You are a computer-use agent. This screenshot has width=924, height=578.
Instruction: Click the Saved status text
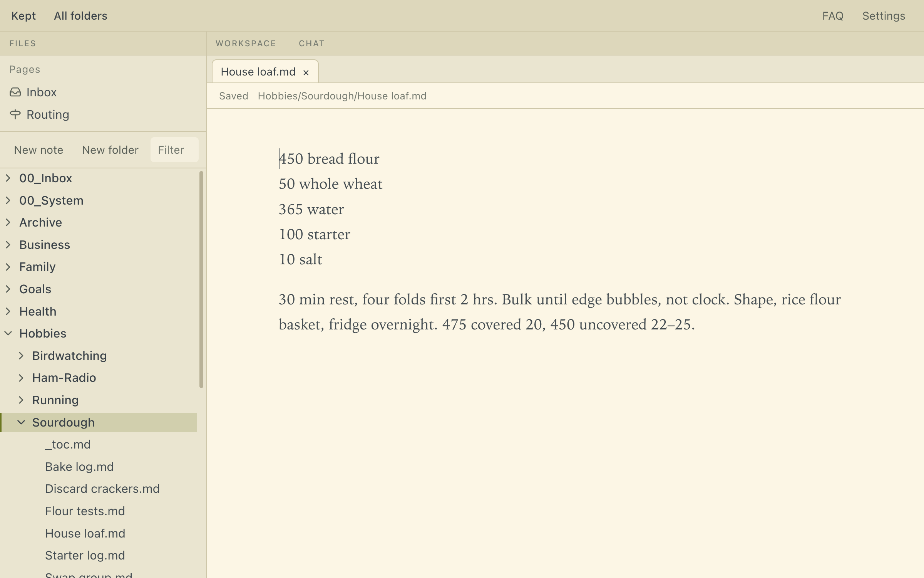coord(234,96)
